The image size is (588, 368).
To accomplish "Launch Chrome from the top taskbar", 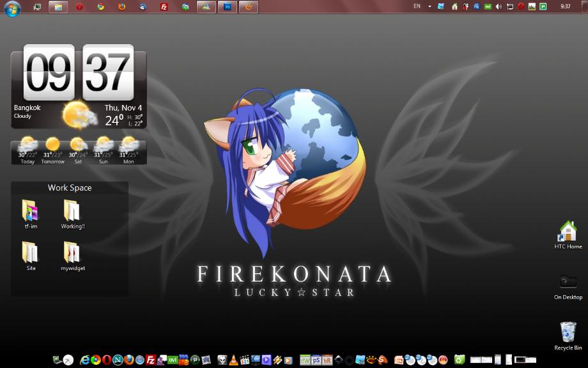I will 100,7.
